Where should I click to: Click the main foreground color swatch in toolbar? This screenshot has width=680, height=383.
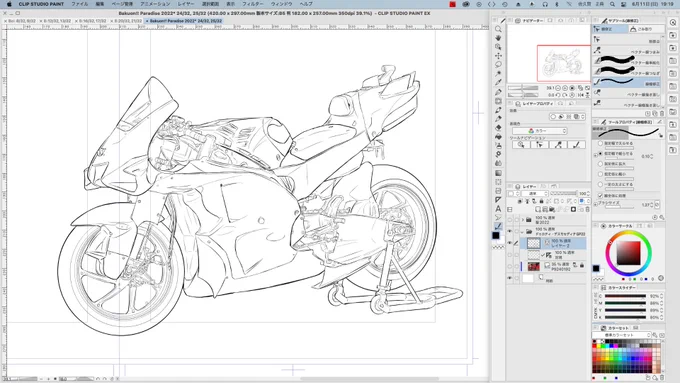496,236
